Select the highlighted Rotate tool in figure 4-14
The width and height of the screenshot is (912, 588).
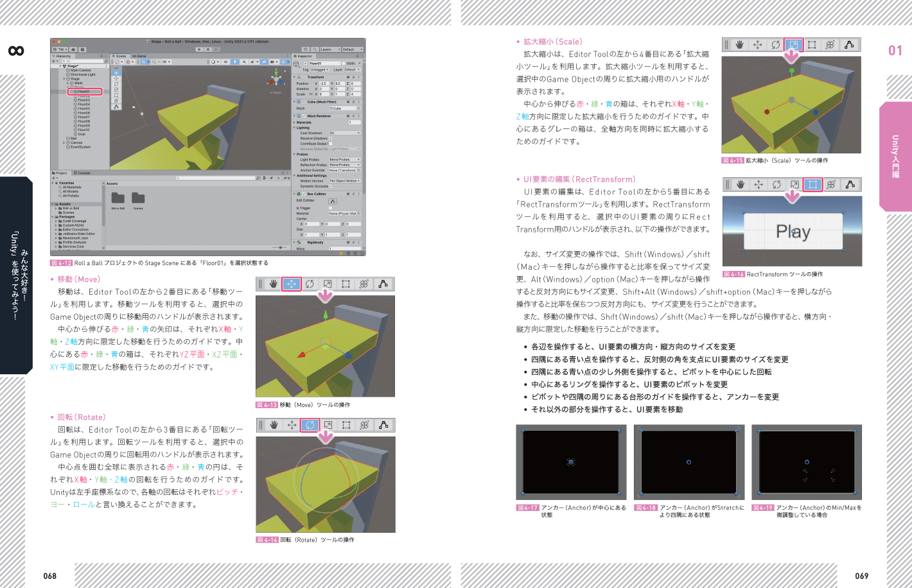pyautogui.click(x=310, y=425)
